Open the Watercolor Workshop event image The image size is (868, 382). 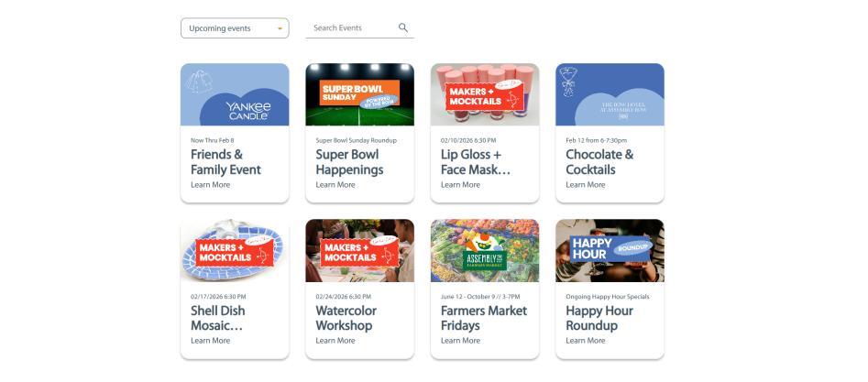pos(359,250)
